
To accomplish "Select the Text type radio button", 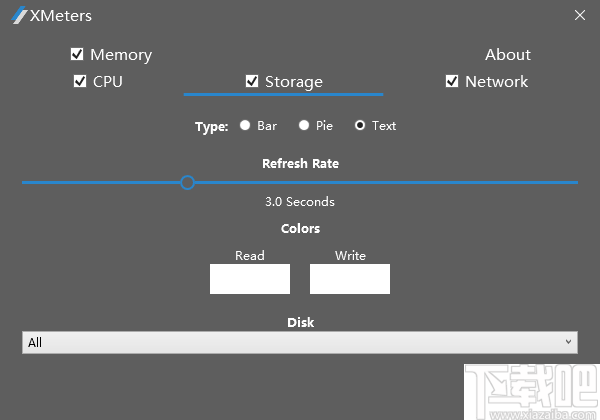I will pos(360,125).
